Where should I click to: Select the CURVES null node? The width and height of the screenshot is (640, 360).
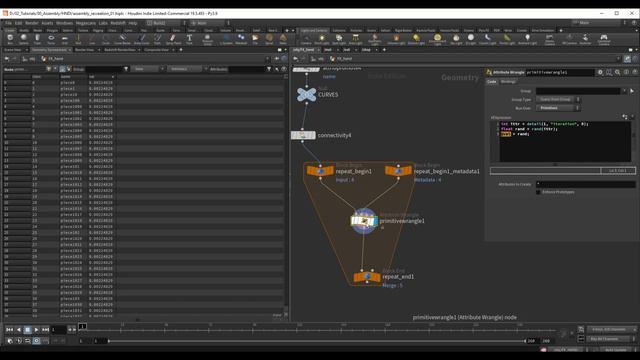coord(307,95)
